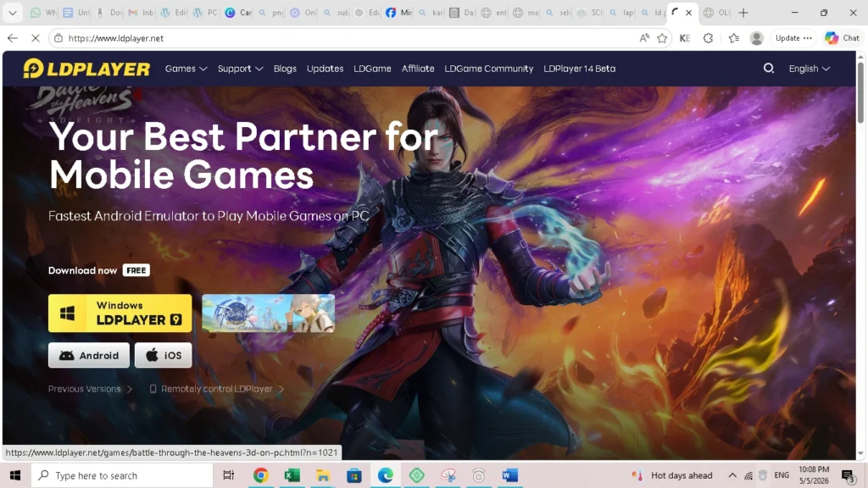This screenshot has width=868, height=488.
Task: Click the ENG input language indicator
Action: pyautogui.click(x=782, y=475)
